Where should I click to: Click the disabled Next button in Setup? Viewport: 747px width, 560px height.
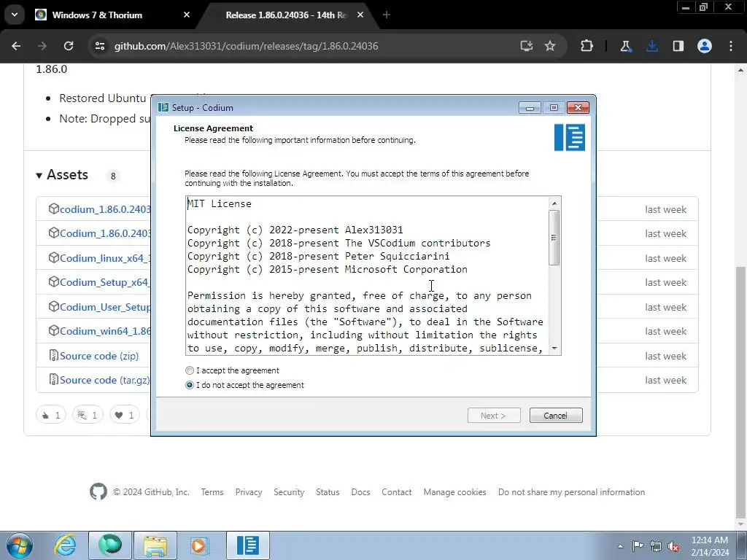tap(494, 415)
